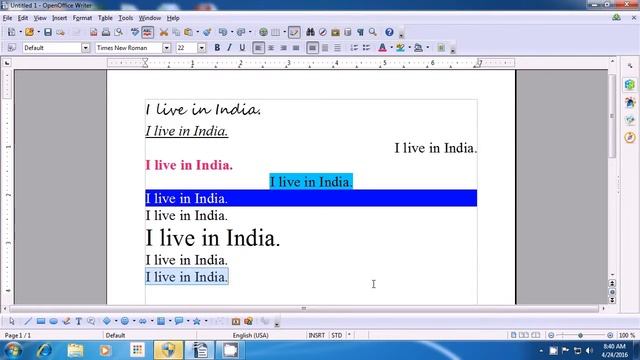Align text right

(x=283, y=48)
